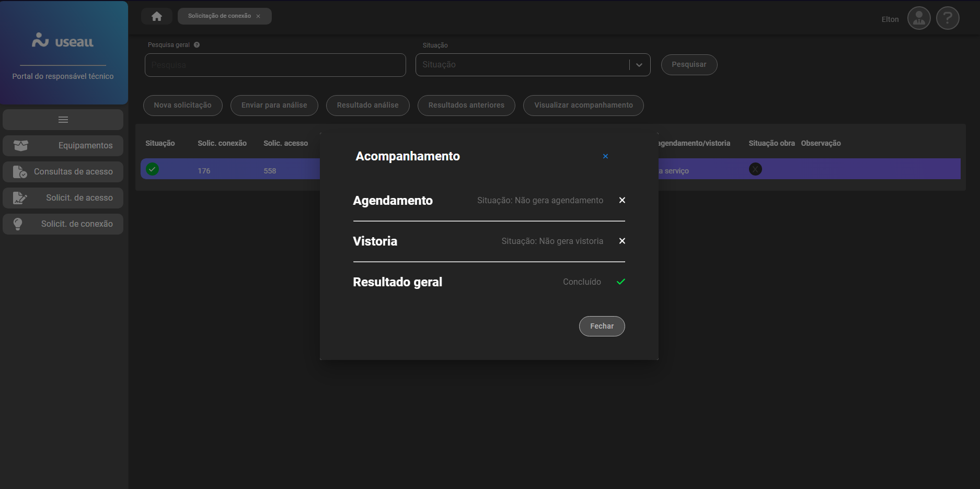Viewport: 980px width, 489px height.
Task: Click the home icon button
Action: pos(156,16)
